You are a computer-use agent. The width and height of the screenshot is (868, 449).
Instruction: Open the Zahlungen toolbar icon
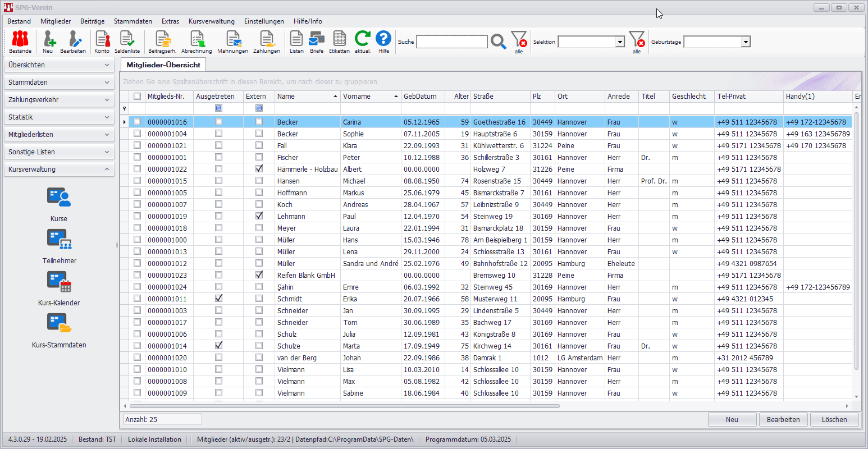(267, 42)
